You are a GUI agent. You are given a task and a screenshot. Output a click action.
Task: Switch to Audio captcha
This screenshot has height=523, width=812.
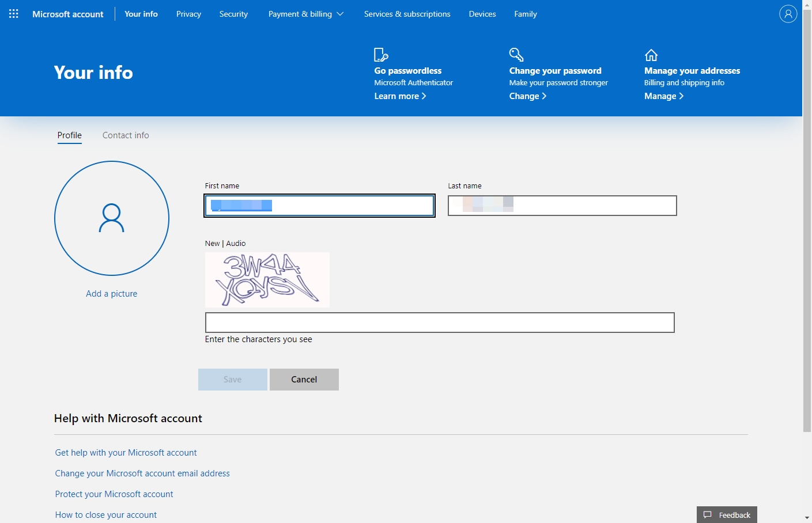click(236, 244)
